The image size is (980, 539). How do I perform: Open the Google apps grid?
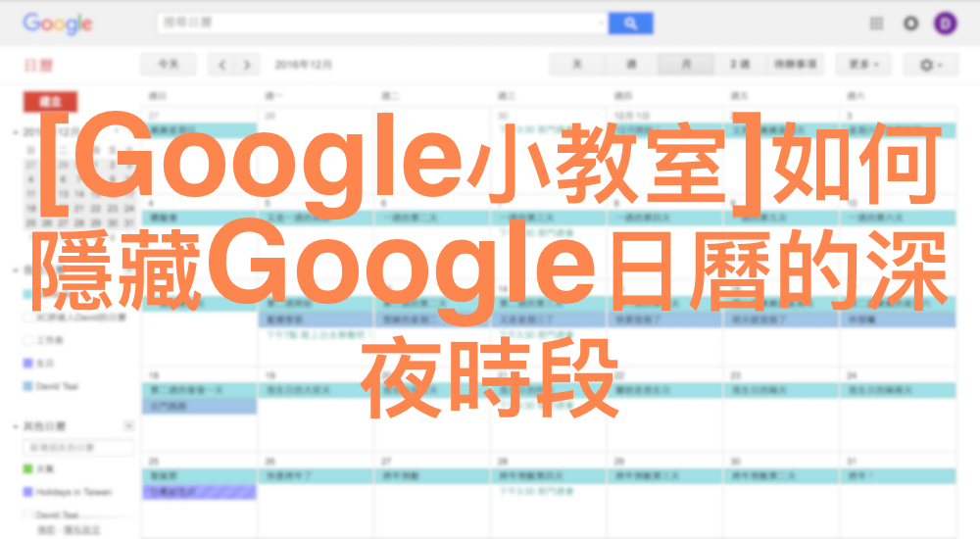pos(876,24)
